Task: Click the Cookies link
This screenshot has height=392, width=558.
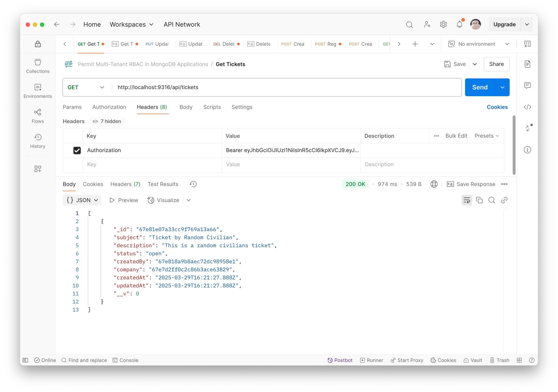Action: (497, 107)
